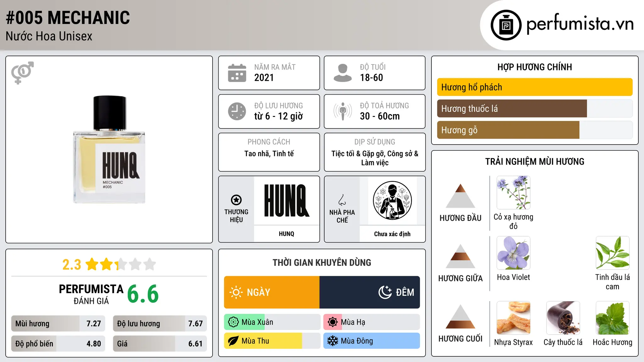The width and height of the screenshot is (644, 362).
Task: Click the Độ phổ biến score bar
Action: pyautogui.click(x=58, y=343)
